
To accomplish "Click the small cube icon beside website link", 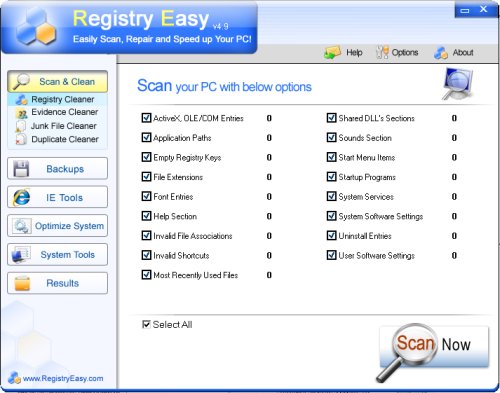I will coord(14,378).
